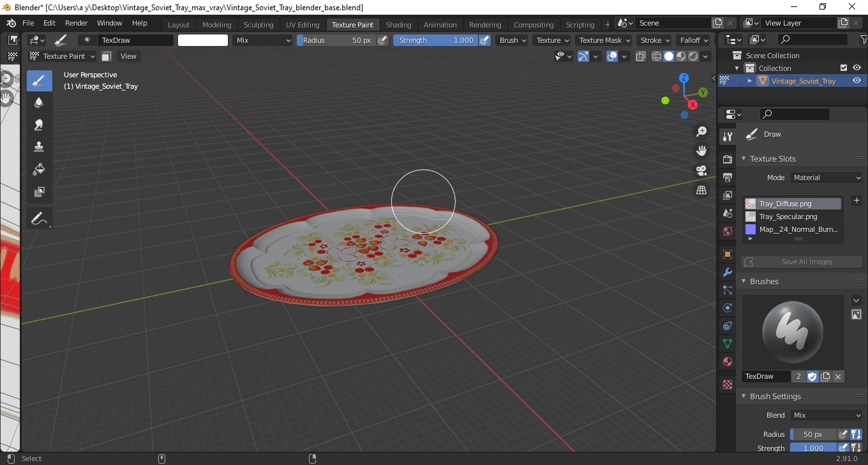The height and width of the screenshot is (465, 868).
Task: Open the Object Data properties tab
Action: coord(727,344)
